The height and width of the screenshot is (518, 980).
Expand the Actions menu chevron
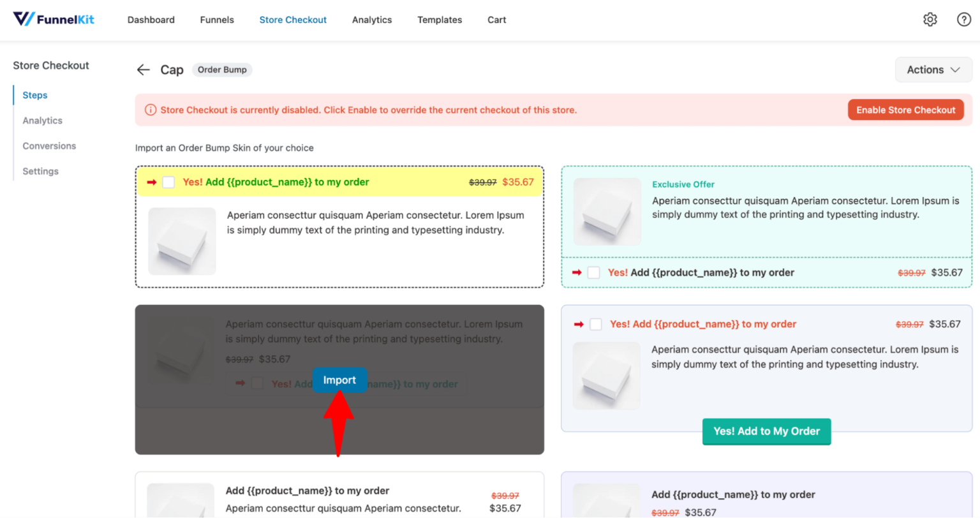(954, 70)
